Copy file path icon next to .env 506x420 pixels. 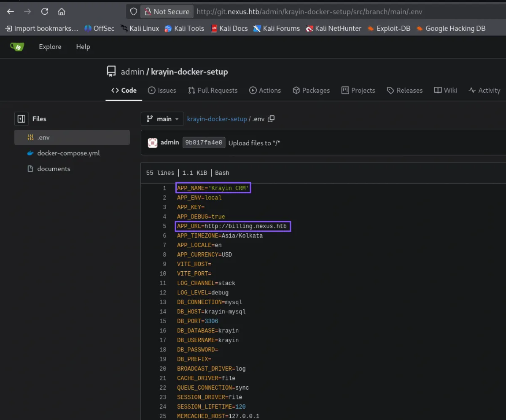click(x=271, y=119)
